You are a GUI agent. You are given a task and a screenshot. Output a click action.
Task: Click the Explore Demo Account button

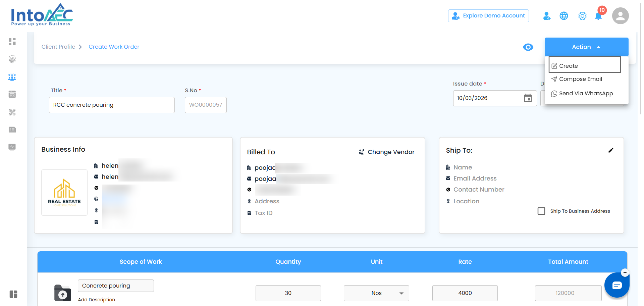click(488, 16)
